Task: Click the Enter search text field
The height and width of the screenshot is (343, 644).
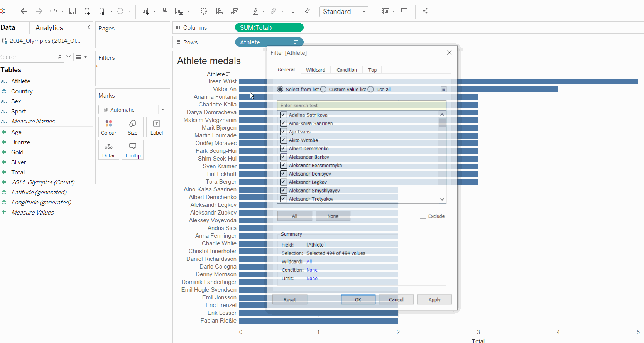Action: 362,105
